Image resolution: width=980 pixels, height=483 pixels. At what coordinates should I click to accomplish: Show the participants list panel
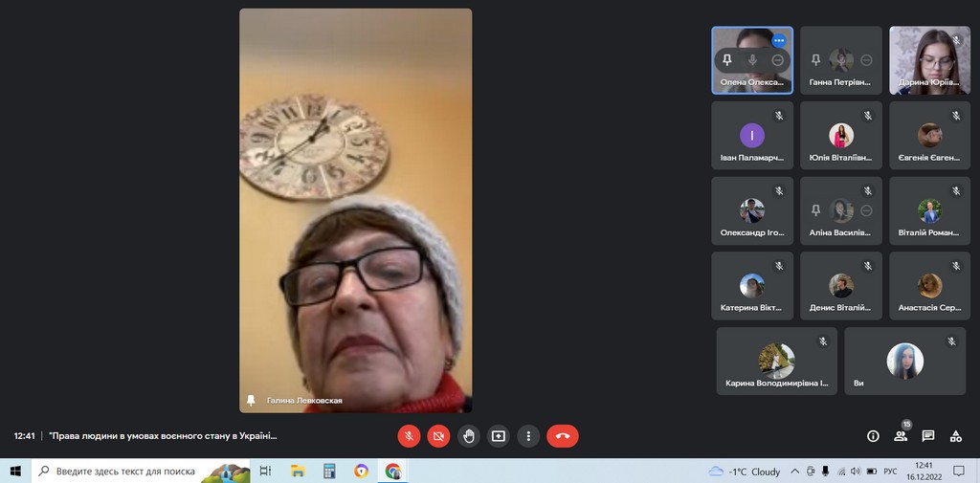pyautogui.click(x=901, y=436)
